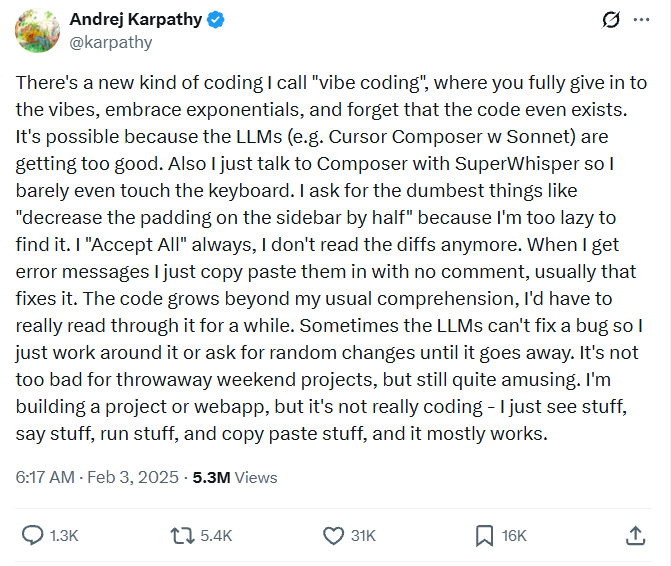Image resolution: width=671 pixels, height=566 pixels.
Task: Click the Andrej Karpathy display name
Action: pos(135,20)
